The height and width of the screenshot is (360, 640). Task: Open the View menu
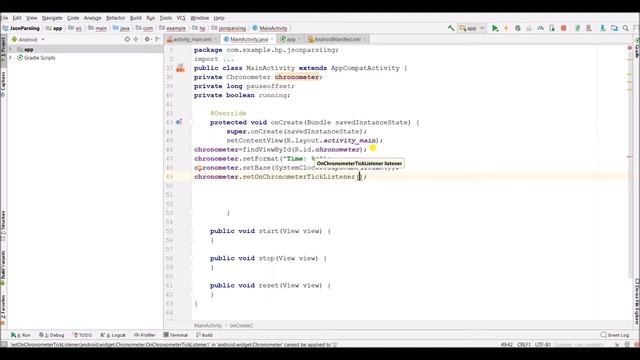pos(31,18)
